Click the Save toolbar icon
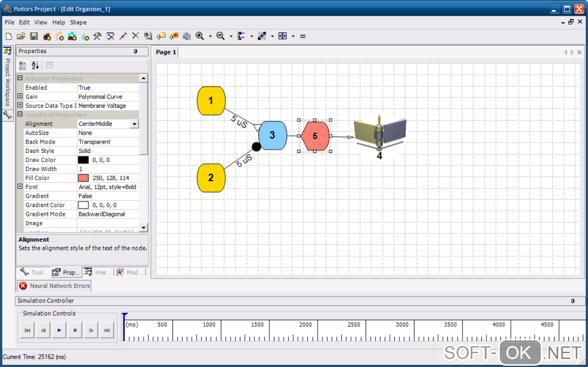 [34, 36]
